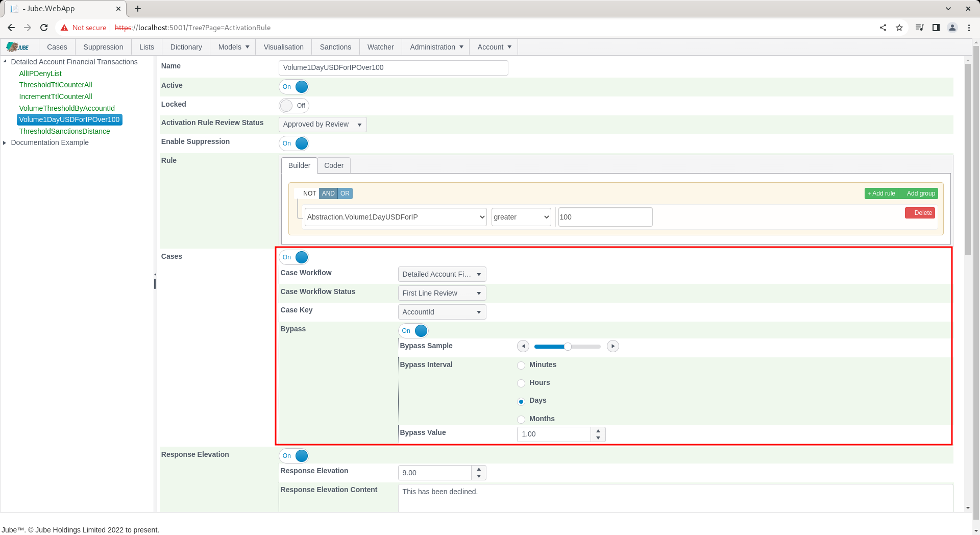Delete the rule condition

pos(920,213)
